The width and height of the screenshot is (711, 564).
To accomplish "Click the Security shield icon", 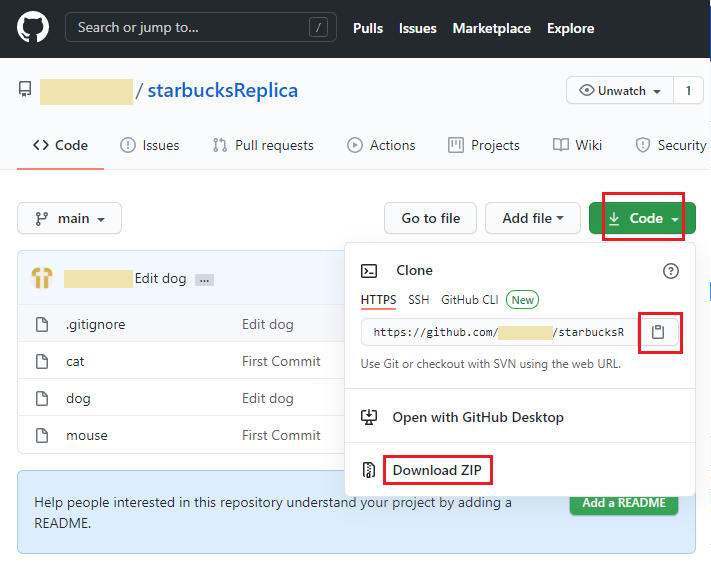I will pos(643,145).
